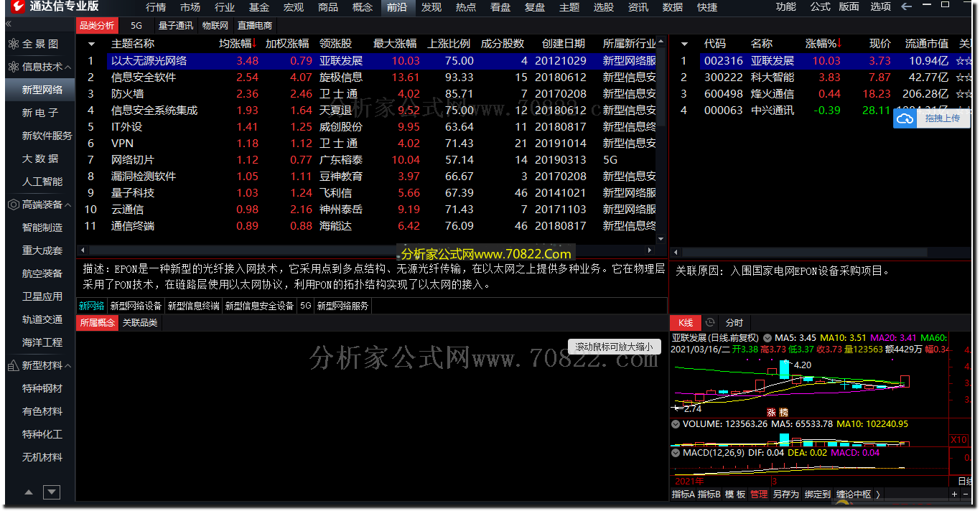Click the clock history icon next to K线
This screenshot has height=511, width=980.
click(x=710, y=323)
